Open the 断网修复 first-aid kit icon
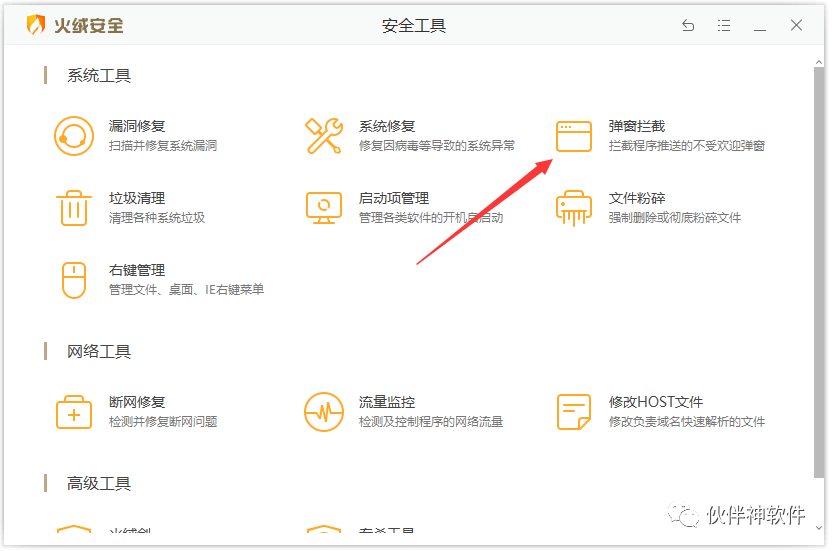The height and width of the screenshot is (551, 832). point(74,412)
